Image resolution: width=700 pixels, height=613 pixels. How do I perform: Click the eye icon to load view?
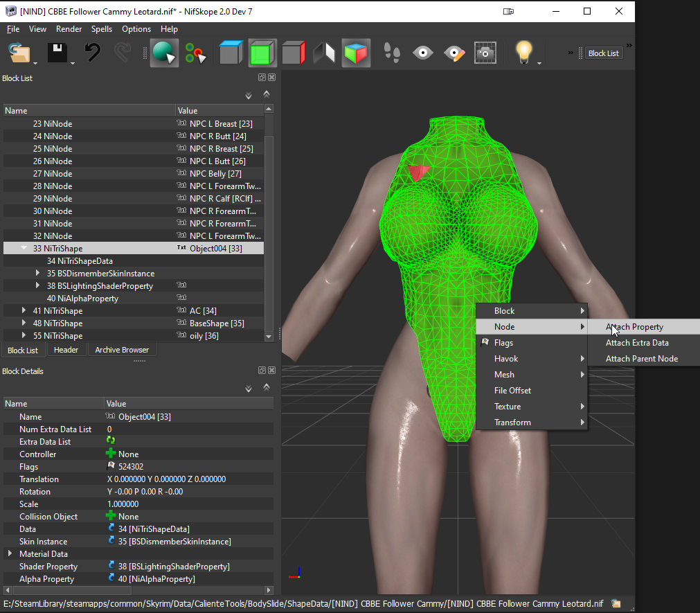pos(423,53)
